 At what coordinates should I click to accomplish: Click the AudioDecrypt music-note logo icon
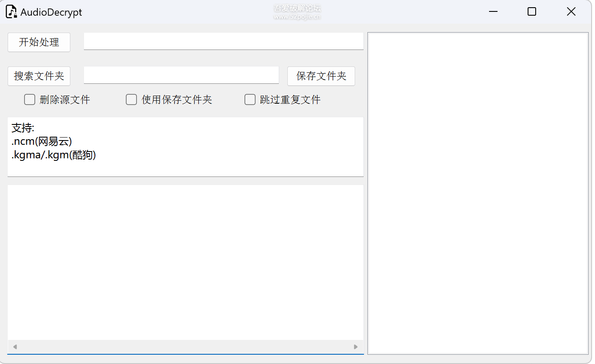11,11
